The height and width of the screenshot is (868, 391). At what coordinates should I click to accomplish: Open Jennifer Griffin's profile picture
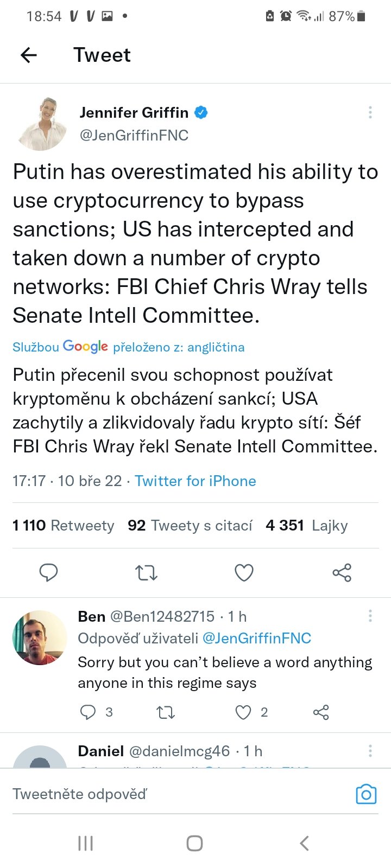(x=41, y=123)
